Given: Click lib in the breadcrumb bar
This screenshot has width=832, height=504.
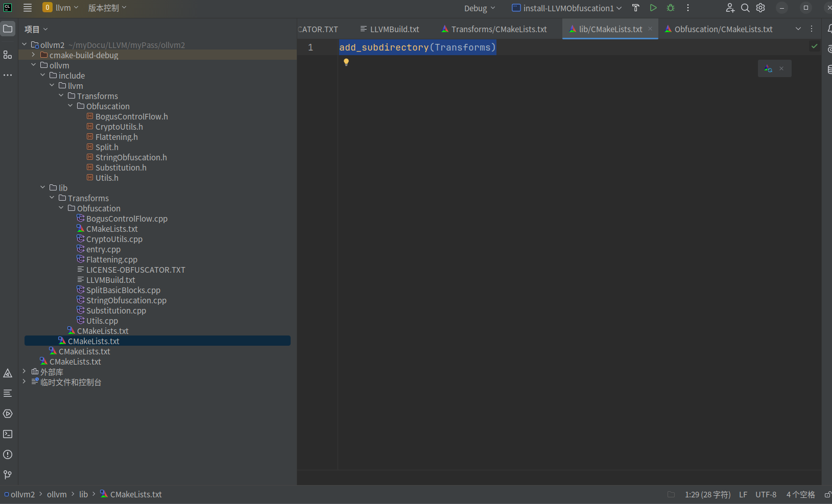Looking at the screenshot, I should point(83,494).
